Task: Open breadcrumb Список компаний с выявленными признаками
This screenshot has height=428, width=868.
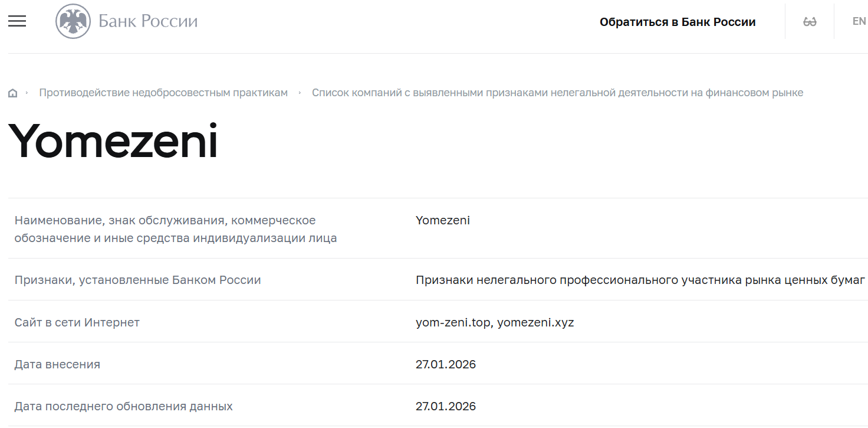Action: point(558,92)
